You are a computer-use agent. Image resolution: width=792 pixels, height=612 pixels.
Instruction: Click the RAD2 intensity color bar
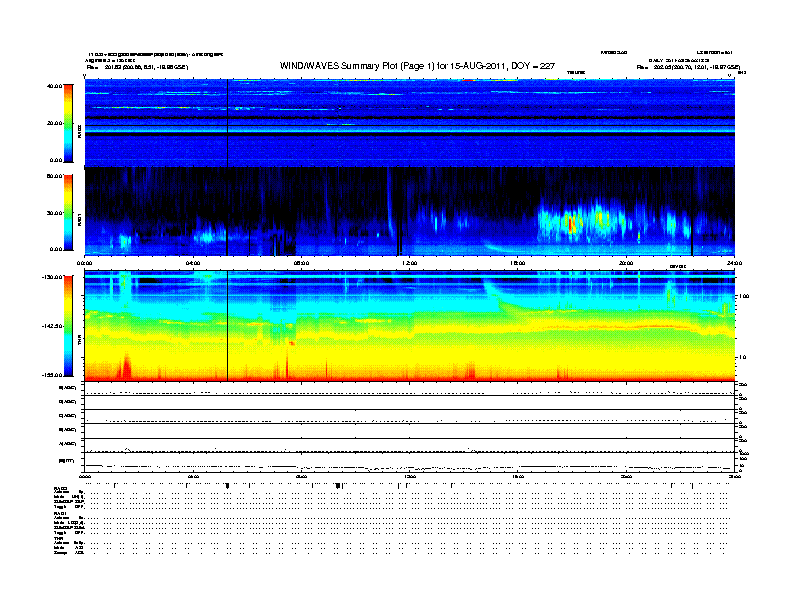(x=68, y=123)
